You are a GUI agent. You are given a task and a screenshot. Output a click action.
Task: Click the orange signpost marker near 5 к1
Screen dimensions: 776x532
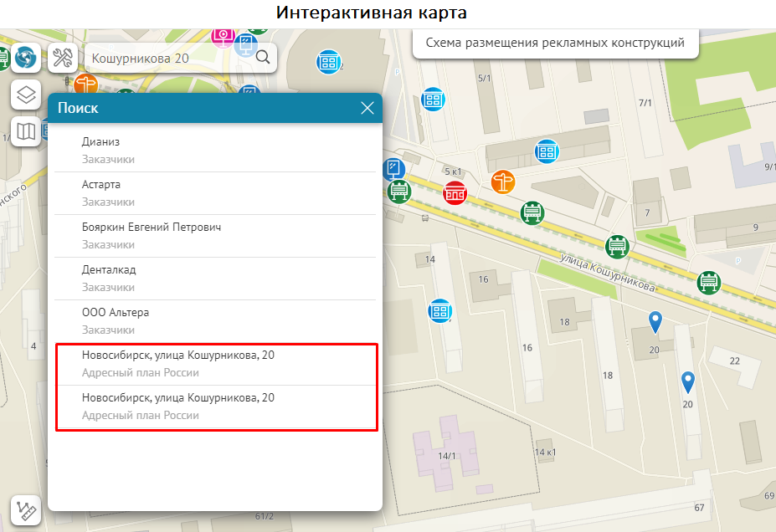(x=503, y=180)
